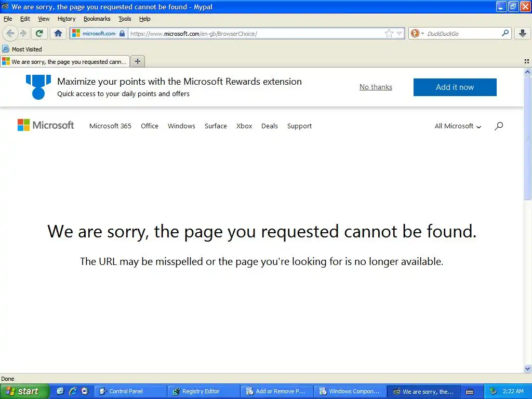Viewport: 532px width, 399px height.
Task: Click the Microsoft logo on the page
Action: point(46,125)
